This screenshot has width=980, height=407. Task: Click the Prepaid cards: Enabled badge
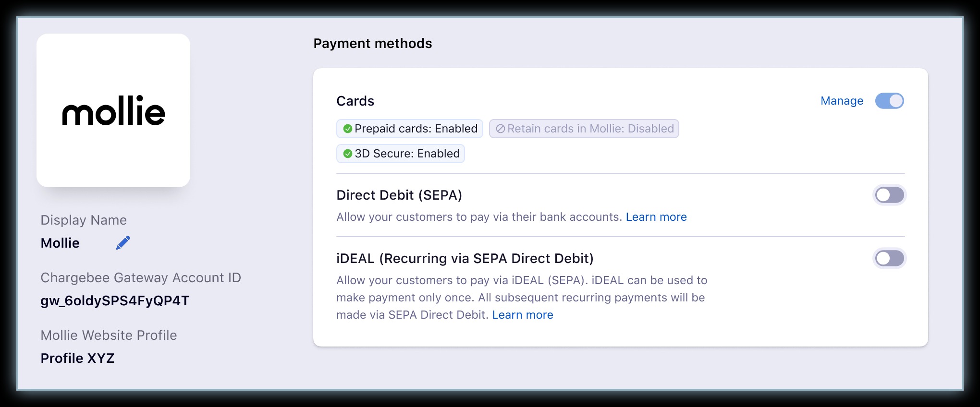(410, 129)
